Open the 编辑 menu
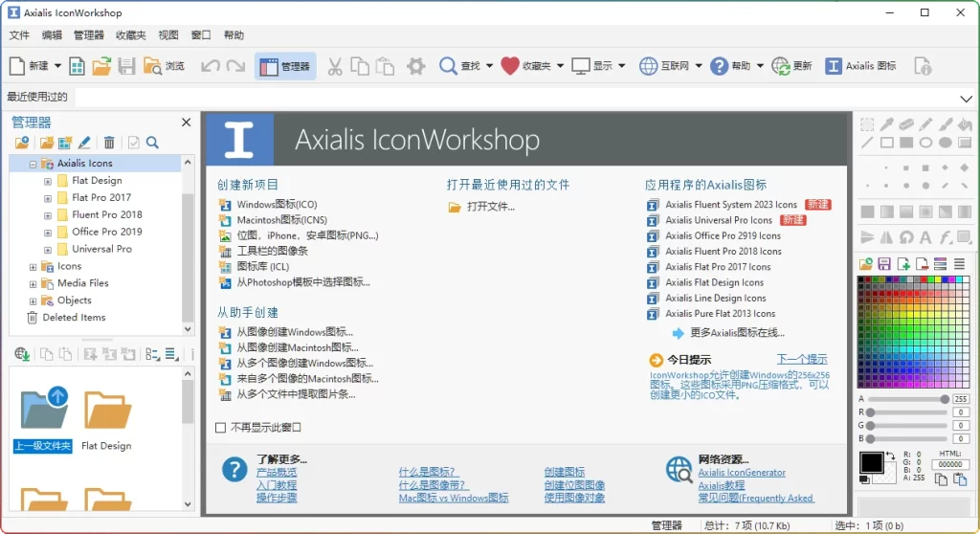 52,35
